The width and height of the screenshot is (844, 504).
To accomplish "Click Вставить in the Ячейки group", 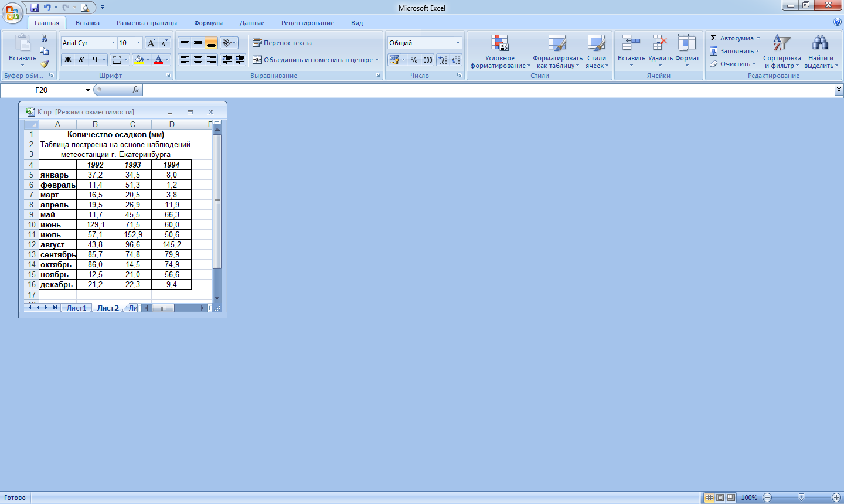I will pyautogui.click(x=631, y=52).
